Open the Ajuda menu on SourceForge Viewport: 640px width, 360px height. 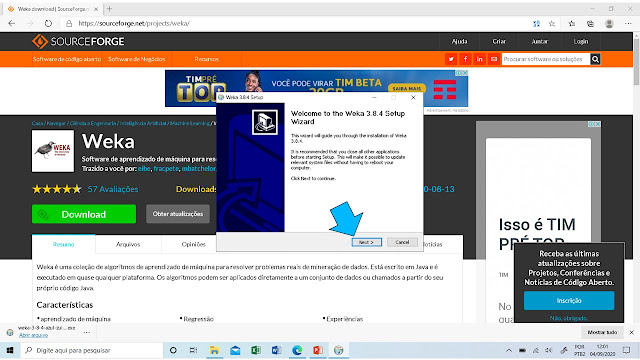click(459, 41)
